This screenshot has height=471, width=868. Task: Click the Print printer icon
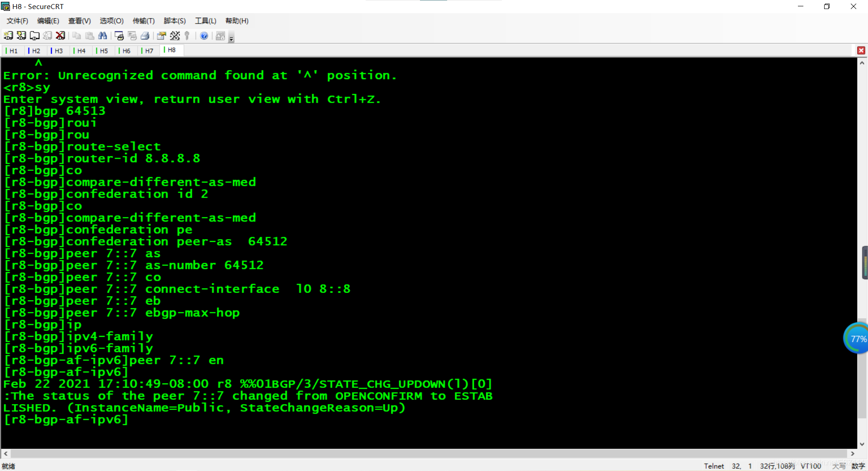coord(145,36)
